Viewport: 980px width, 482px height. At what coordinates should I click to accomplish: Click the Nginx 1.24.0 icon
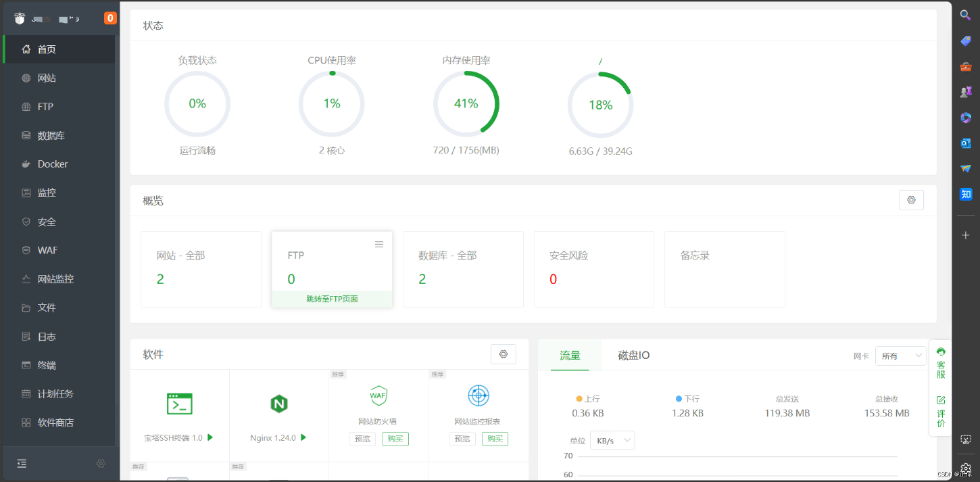pyautogui.click(x=279, y=404)
